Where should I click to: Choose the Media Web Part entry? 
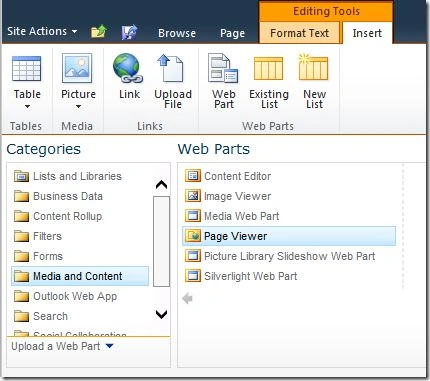click(x=289, y=216)
